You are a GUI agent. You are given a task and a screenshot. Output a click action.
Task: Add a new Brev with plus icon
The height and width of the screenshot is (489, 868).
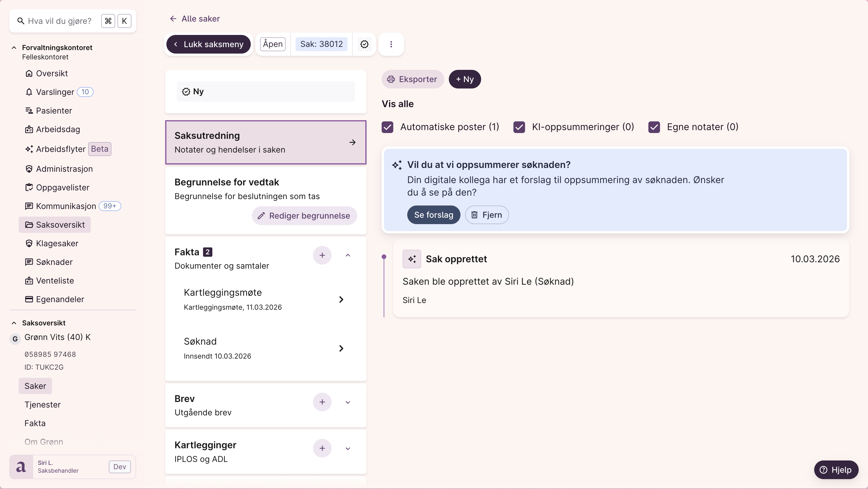(x=322, y=402)
